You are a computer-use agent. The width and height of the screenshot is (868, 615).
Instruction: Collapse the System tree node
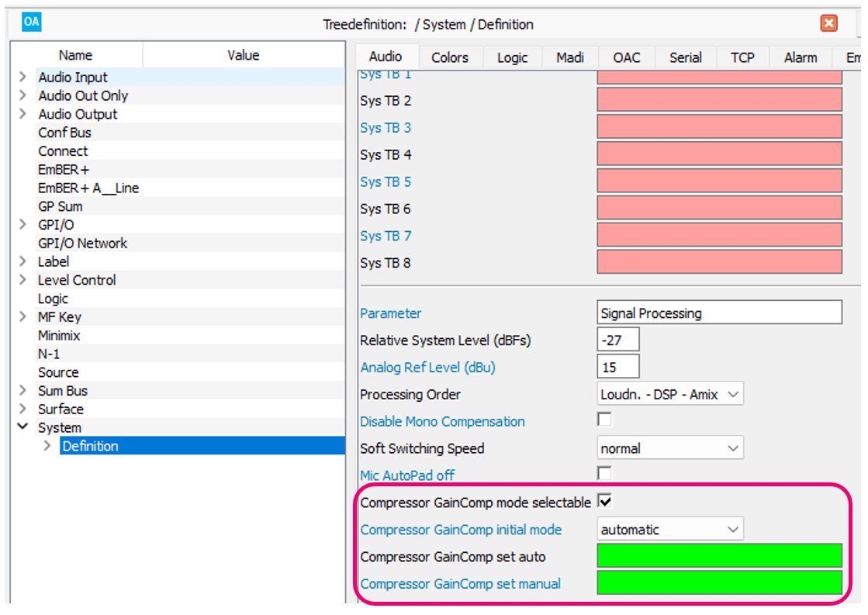[x=22, y=427]
